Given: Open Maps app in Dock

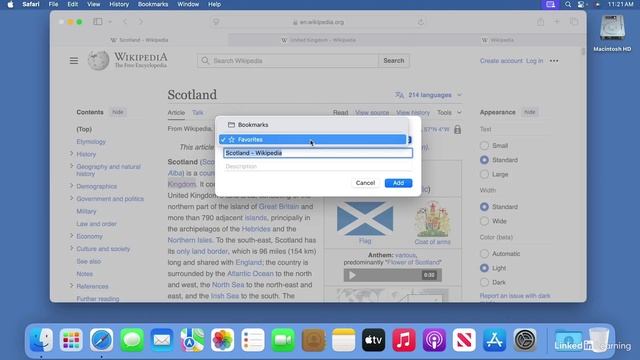Looking at the screenshot, I should (x=192, y=340).
